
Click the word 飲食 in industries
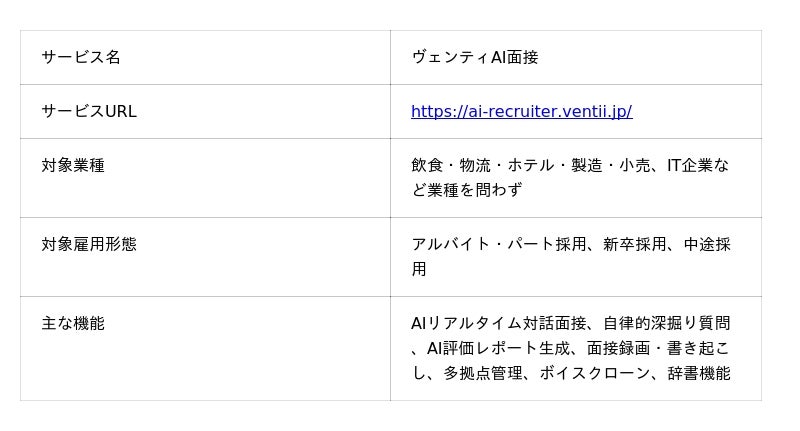[427, 165]
